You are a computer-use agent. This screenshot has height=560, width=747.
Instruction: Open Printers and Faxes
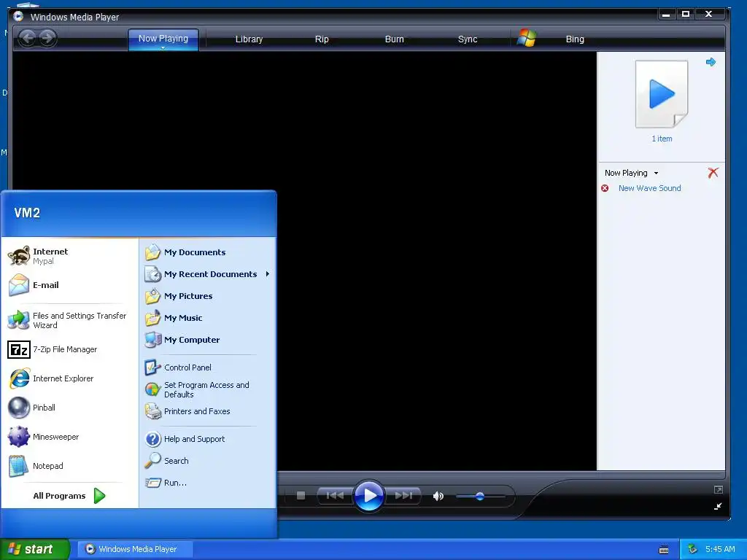(208, 411)
